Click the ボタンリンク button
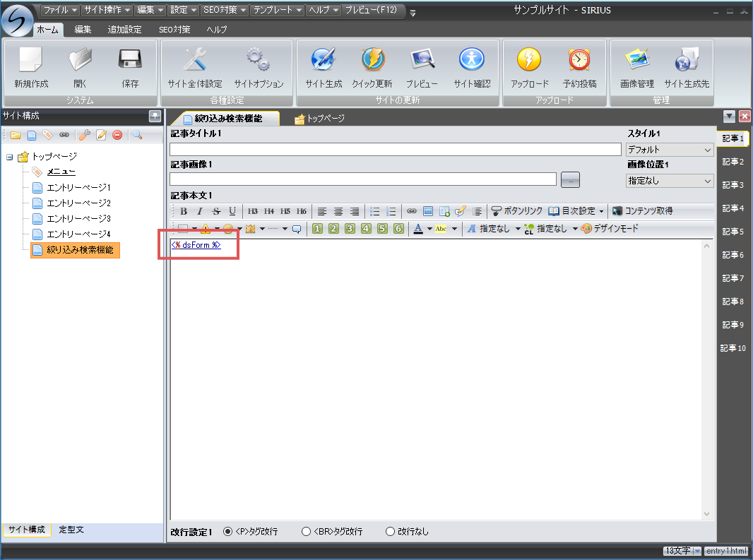 click(x=516, y=211)
